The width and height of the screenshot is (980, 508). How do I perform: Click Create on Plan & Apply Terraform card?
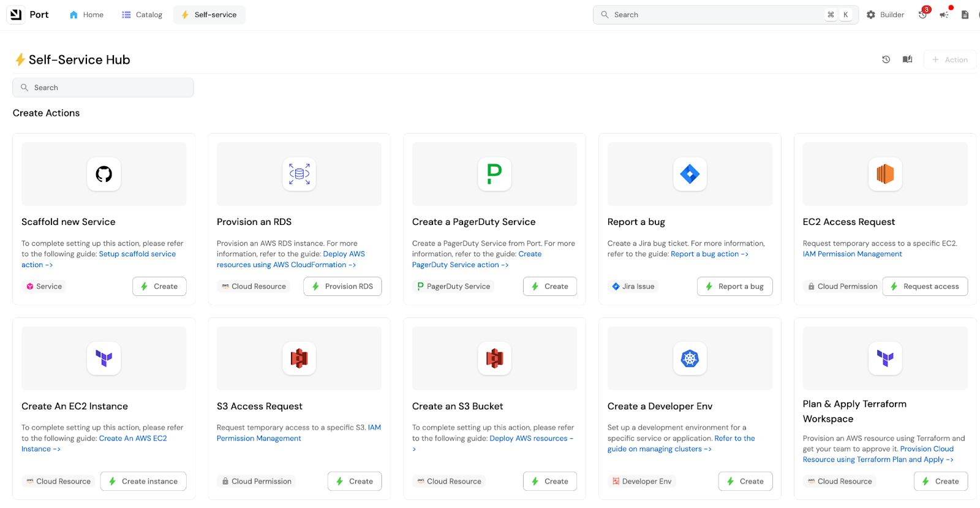click(941, 481)
